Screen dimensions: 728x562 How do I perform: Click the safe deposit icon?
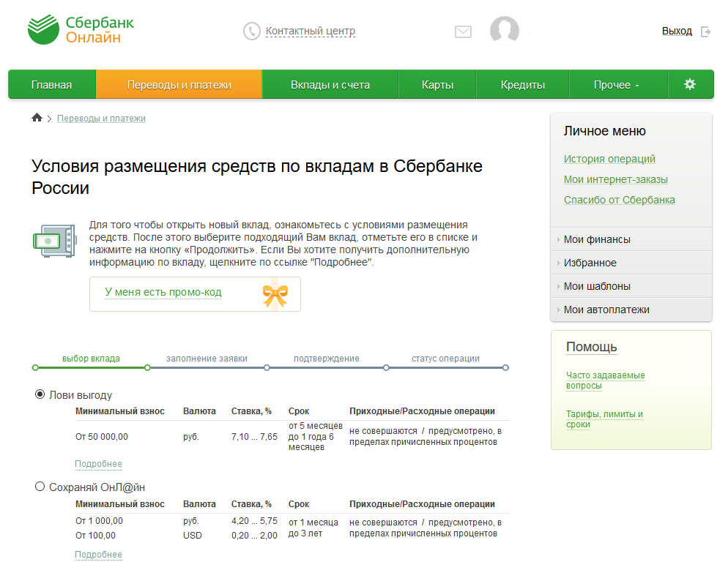point(55,241)
